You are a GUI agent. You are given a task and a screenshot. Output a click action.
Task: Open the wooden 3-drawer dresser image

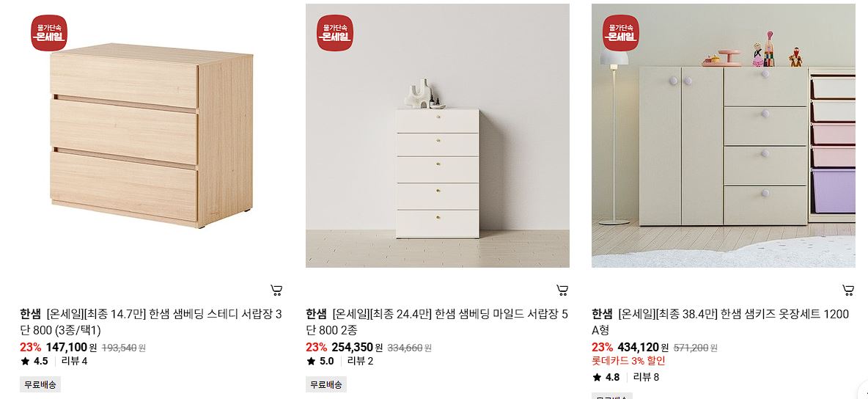point(152,136)
